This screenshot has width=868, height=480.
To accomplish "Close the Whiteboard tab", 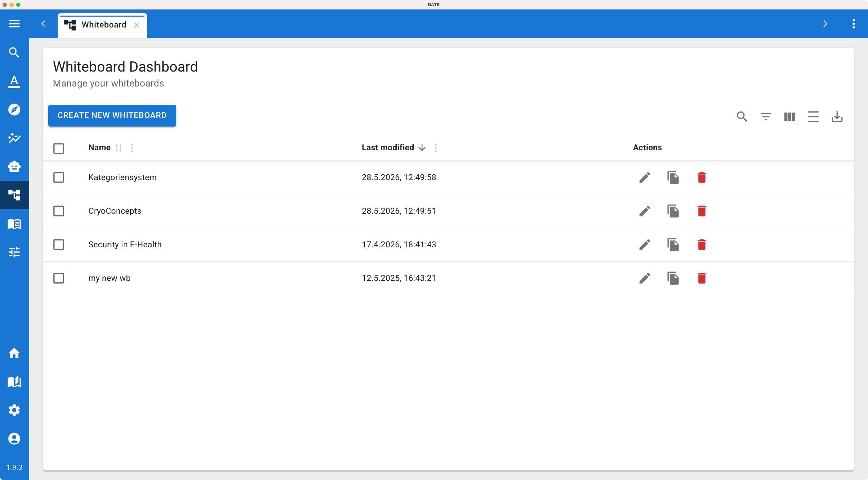I will click(137, 25).
